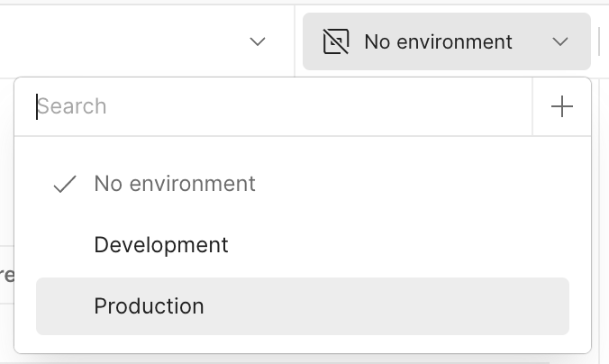Click the crossed-out environment icon in selector

336,41
